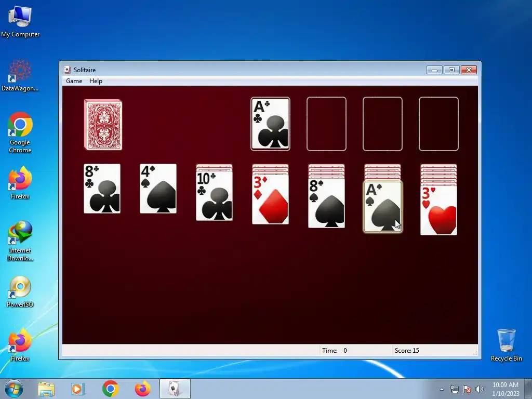This screenshot has height=399, width=532.
Task: Select the 8 of Spades card
Action: pos(326,203)
